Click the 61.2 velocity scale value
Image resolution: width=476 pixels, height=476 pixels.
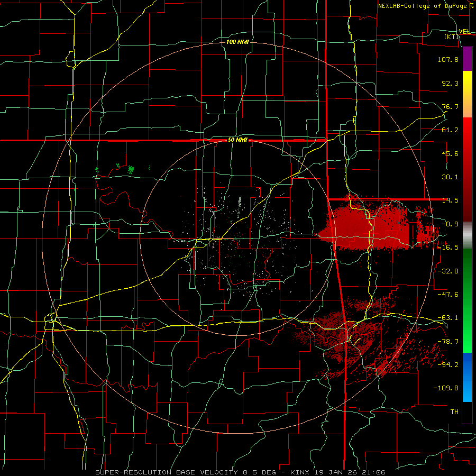pos(450,130)
